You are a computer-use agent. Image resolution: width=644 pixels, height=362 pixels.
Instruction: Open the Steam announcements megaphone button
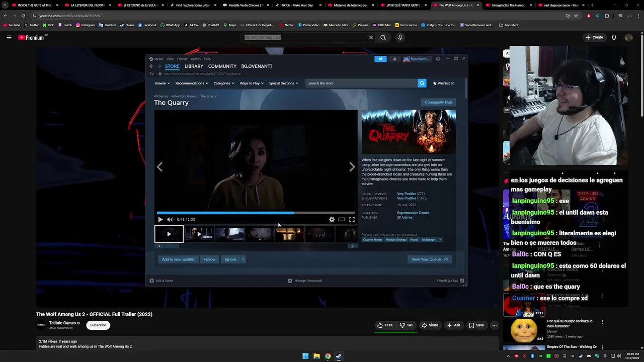pyautogui.click(x=380, y=59)
